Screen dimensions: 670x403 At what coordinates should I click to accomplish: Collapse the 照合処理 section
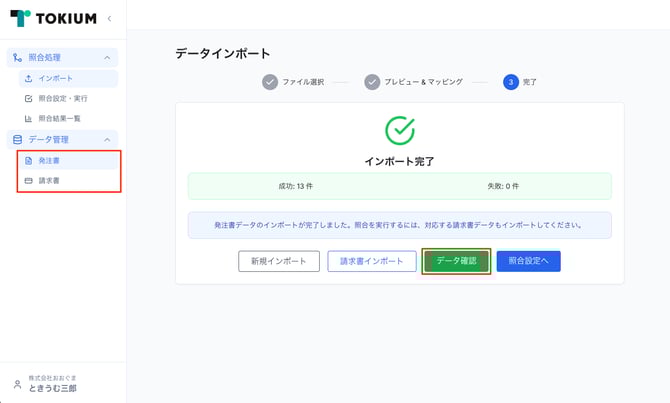(x=107, y=58)
